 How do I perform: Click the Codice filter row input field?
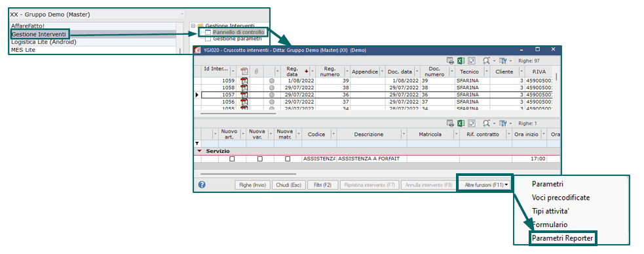click(319, 143)
